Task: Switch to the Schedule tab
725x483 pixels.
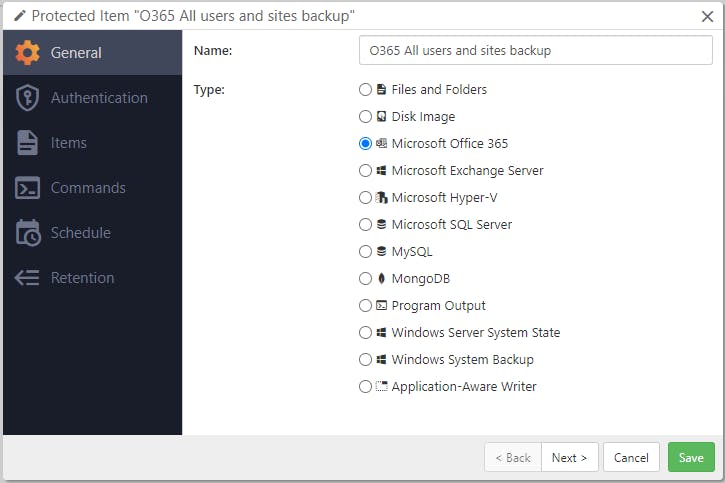Action: coord(81,233)
